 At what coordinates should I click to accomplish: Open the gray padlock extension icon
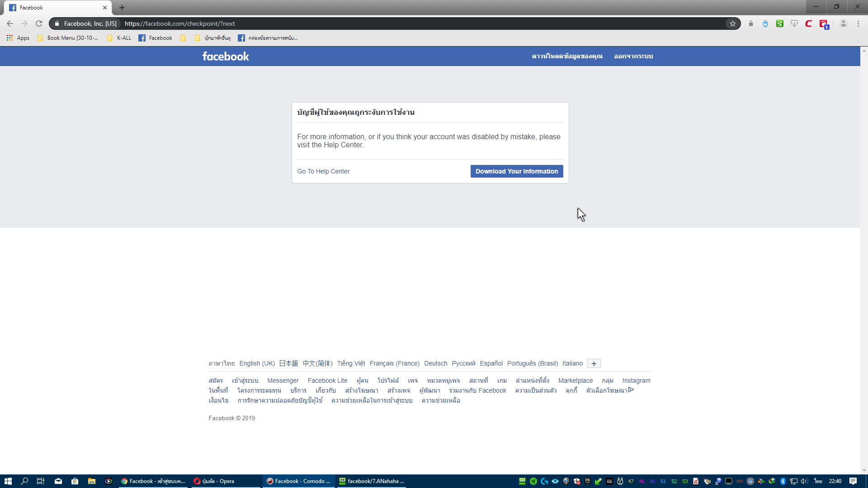pyautogui.click(x=751, y=23)
